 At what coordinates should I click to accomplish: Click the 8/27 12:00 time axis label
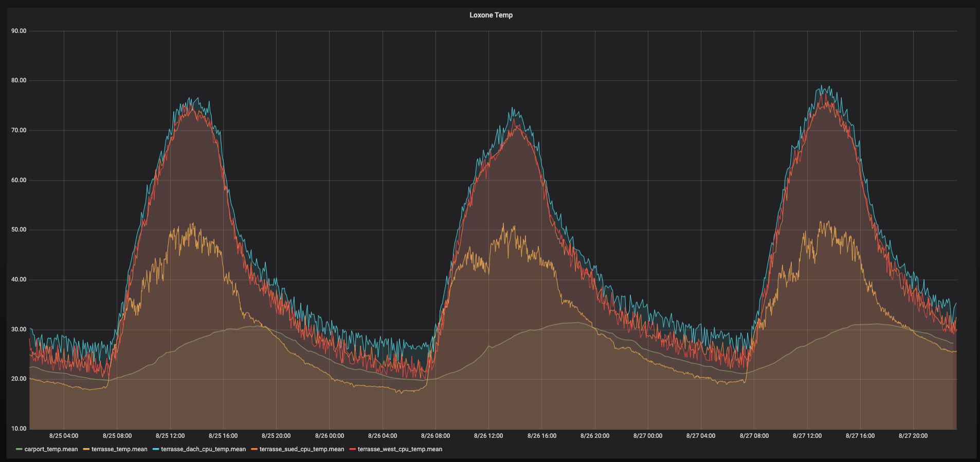pyautogui.click(x=807, y=436)
